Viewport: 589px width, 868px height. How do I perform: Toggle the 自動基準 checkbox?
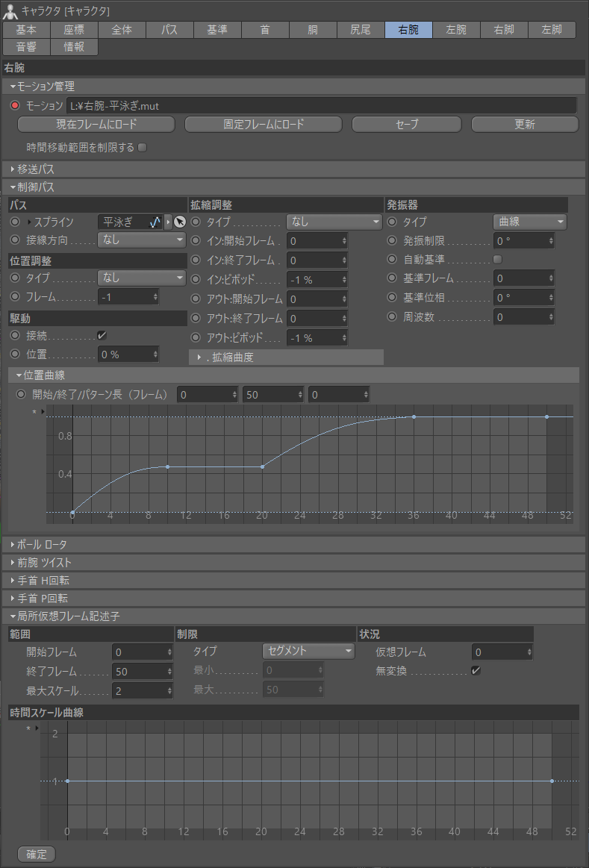click(498, 259)
